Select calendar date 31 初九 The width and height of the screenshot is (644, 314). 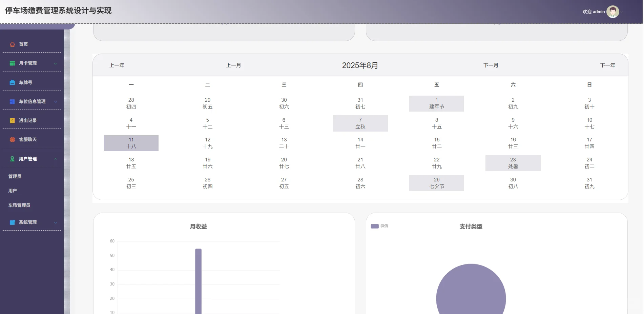click(589, 183)
